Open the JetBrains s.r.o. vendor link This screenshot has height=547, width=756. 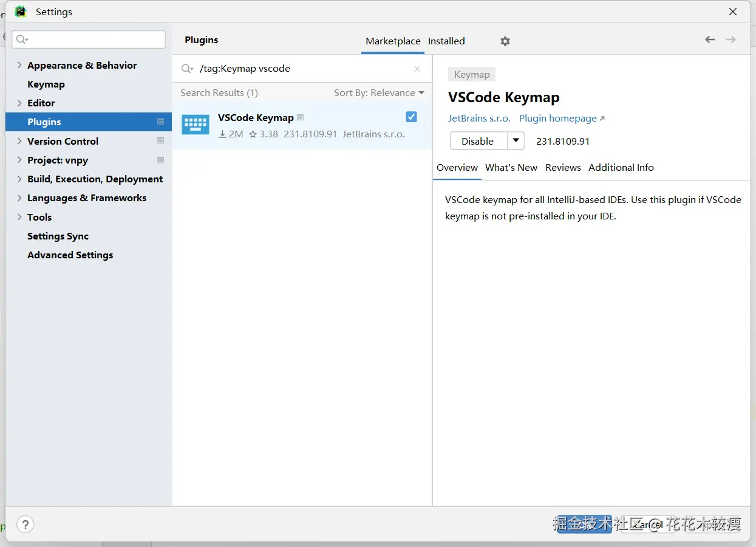click(x=479, y=118)
